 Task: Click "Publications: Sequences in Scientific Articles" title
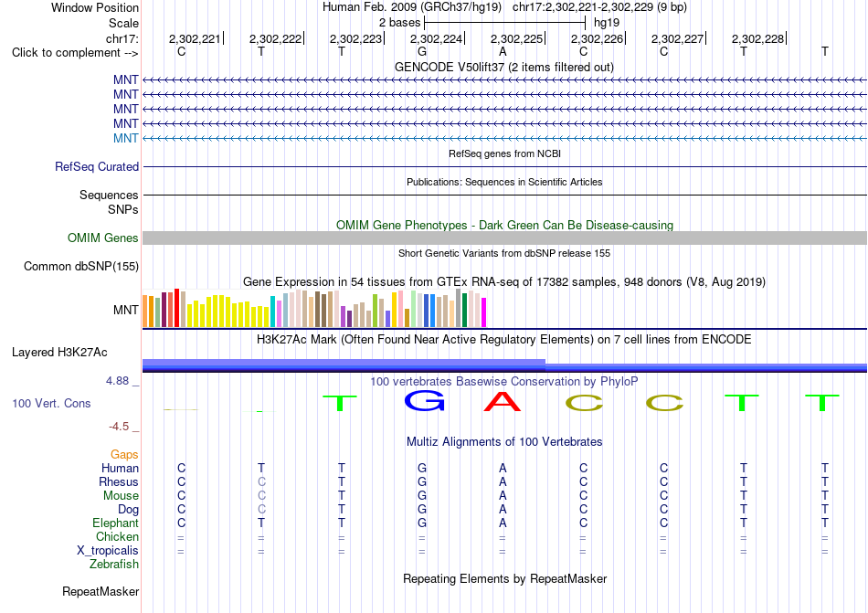coord(504,182)
